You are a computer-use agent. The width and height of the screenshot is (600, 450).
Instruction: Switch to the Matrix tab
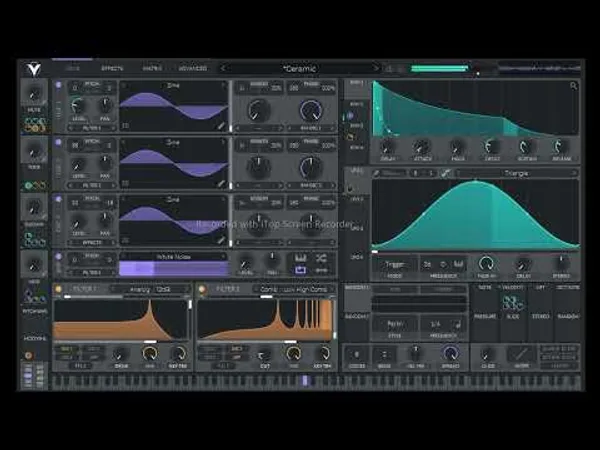pyautogui.click(x=152, y=68)
